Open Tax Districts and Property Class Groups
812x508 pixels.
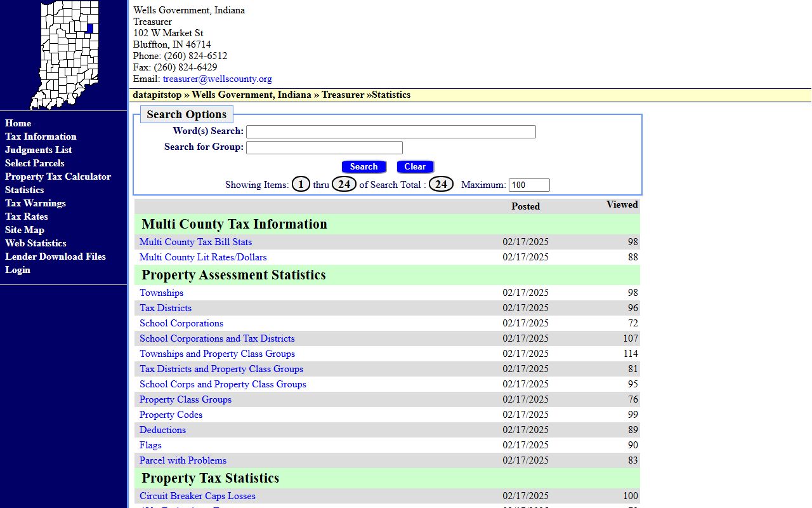(221, 369)
